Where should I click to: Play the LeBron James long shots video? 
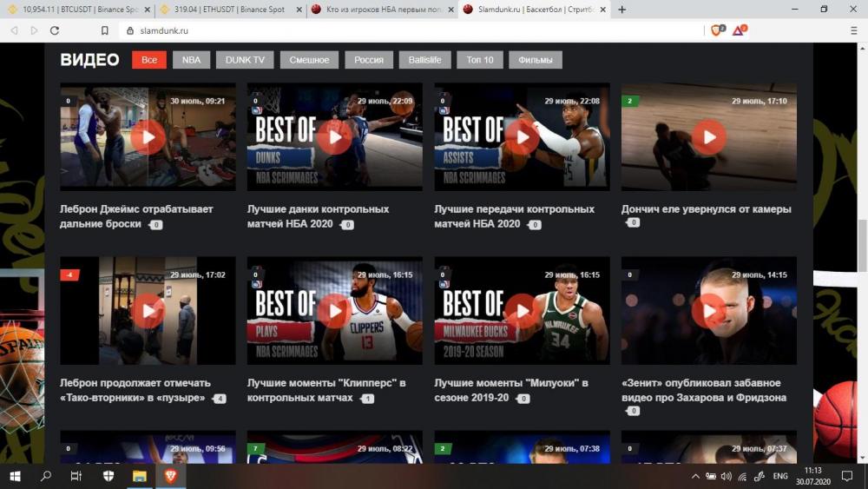pos(148,136)
